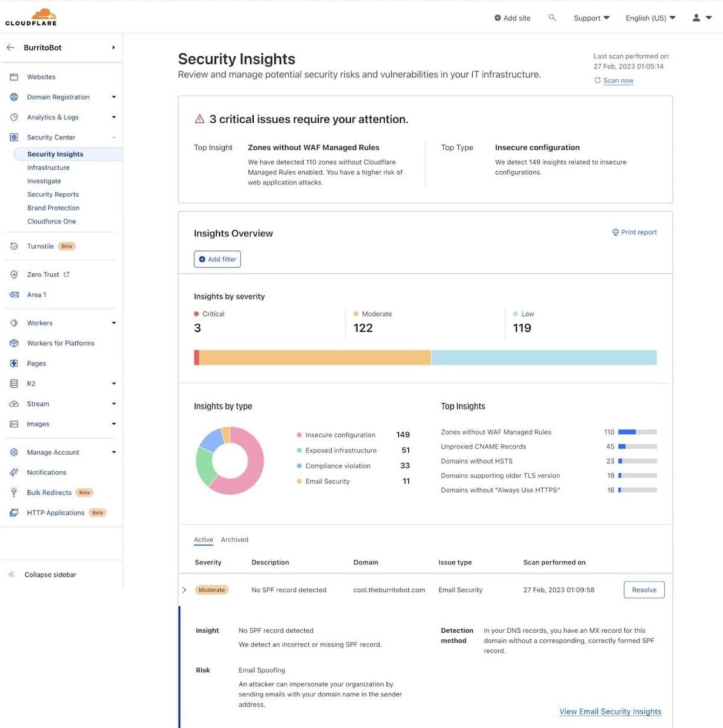
Task: Open the Infrastructure menu item
Action: click(48, 167)
